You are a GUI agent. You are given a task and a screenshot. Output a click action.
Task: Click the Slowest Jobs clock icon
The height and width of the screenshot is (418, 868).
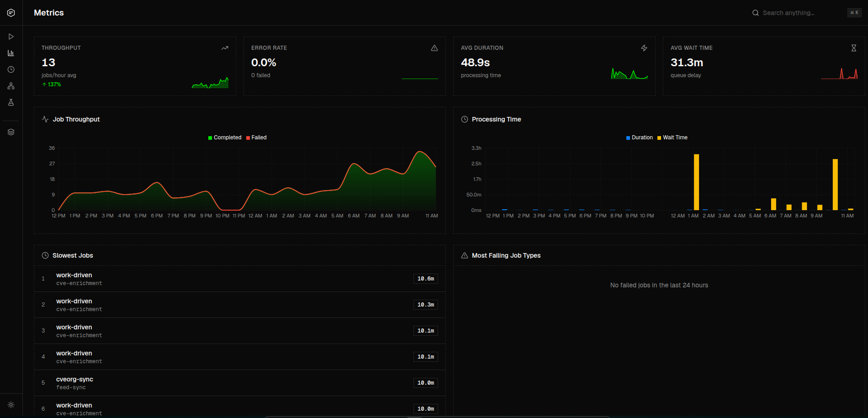coord(45,255)
